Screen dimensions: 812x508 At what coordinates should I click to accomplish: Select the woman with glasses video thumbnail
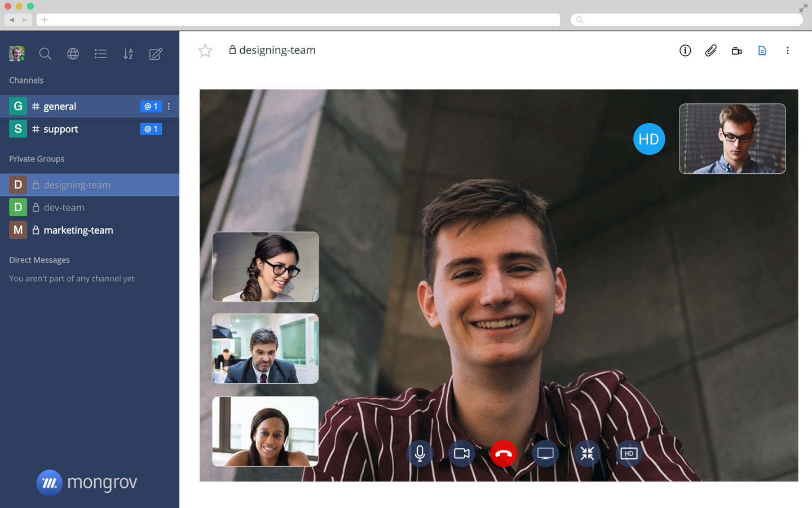[265, 266]
